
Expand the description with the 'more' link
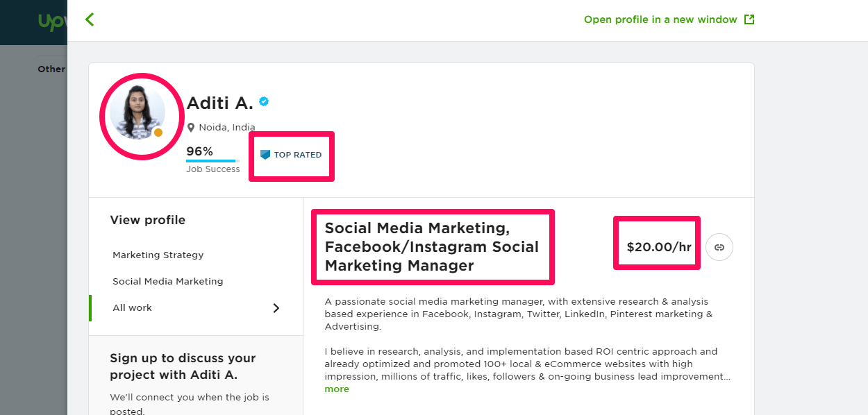click(x=337, y=389)
